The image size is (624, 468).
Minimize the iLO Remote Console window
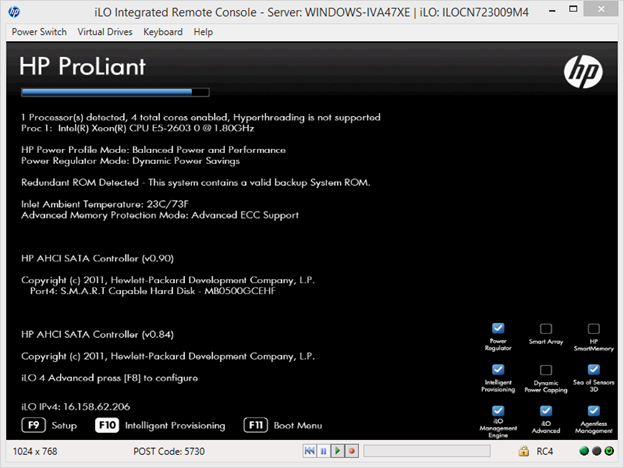[x=552, y=10]
